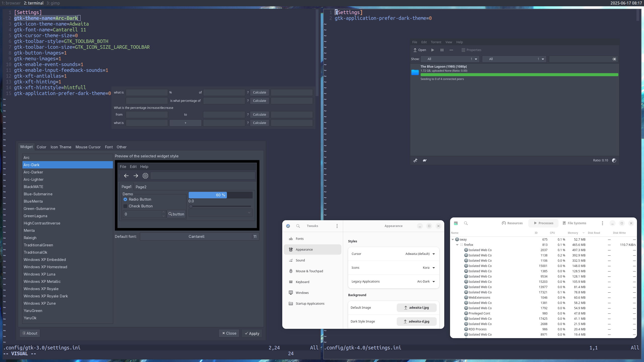The image size is (644, 362).
Task: Open the empty combo box in the preview
Action: (220, 213)
